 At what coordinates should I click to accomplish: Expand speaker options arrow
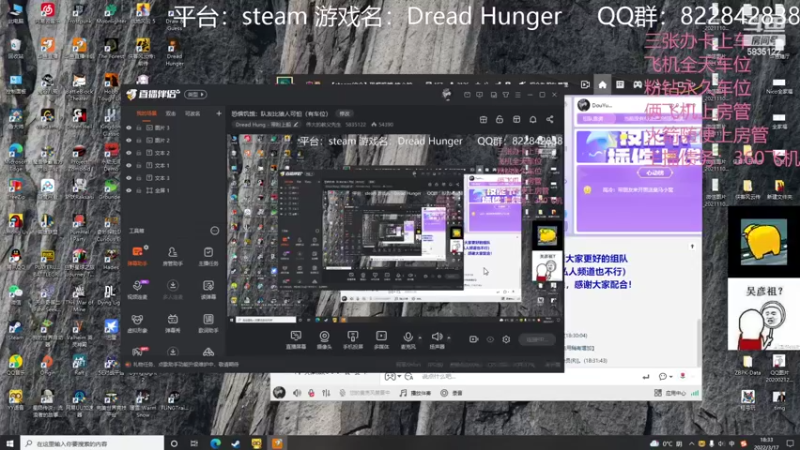pos(449,337)
